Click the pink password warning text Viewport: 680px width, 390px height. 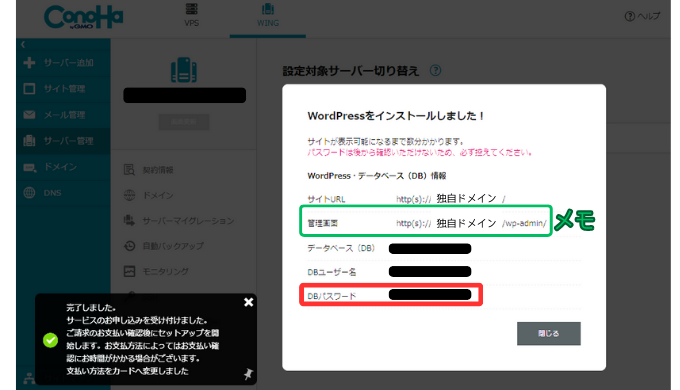coord(420,152)
